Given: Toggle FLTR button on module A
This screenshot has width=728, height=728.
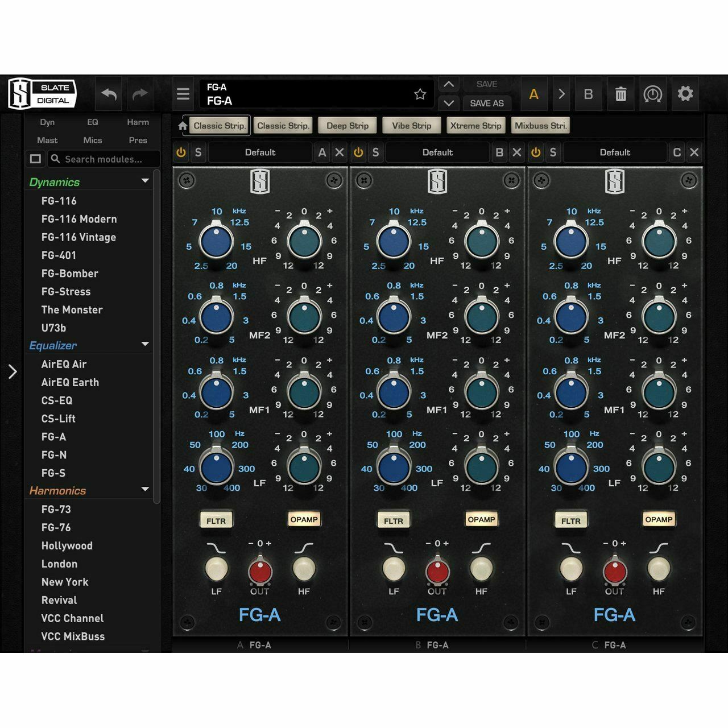Looking at the screenshot, I should (216, 520).
